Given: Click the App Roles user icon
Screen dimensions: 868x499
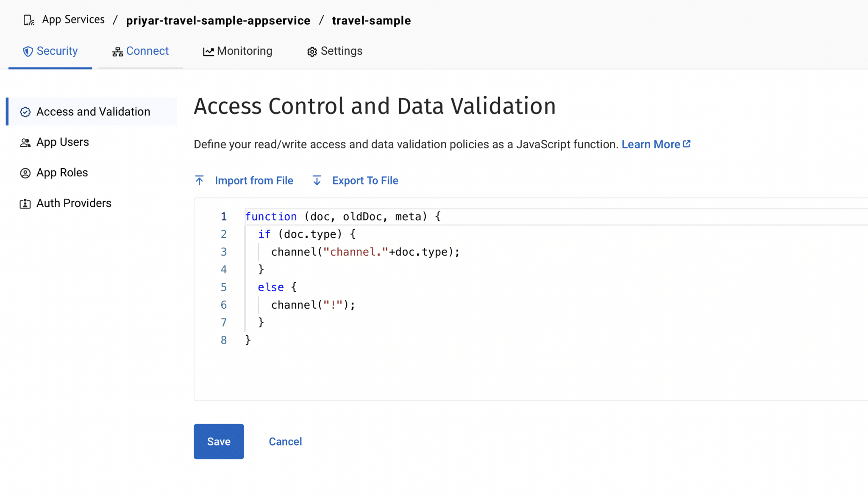Looking at the screenshot, I should point(25,173).
